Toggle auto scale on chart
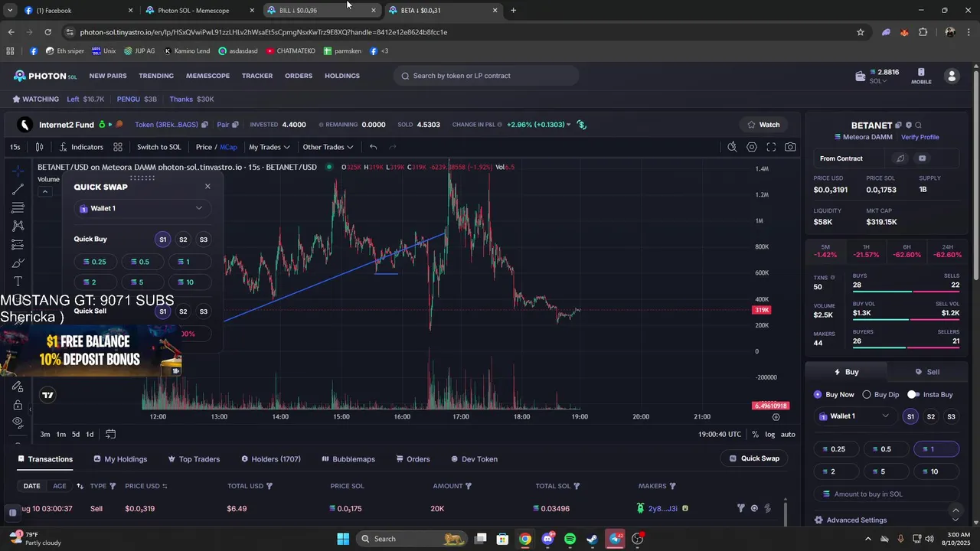 [x=788, y=434]
